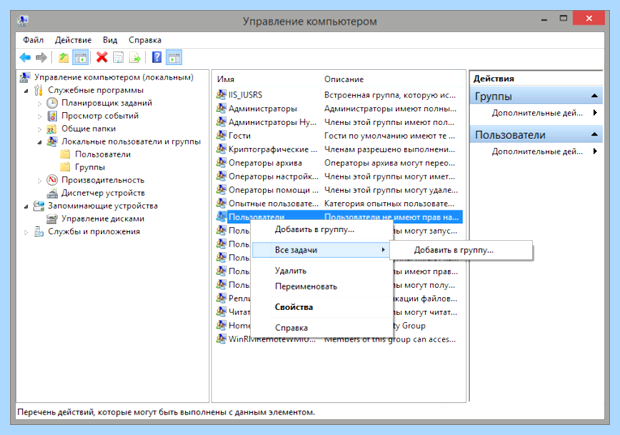620x435 pixels.
Task: Expand the Планировщик заданий node
Action: tap(40, 104)
